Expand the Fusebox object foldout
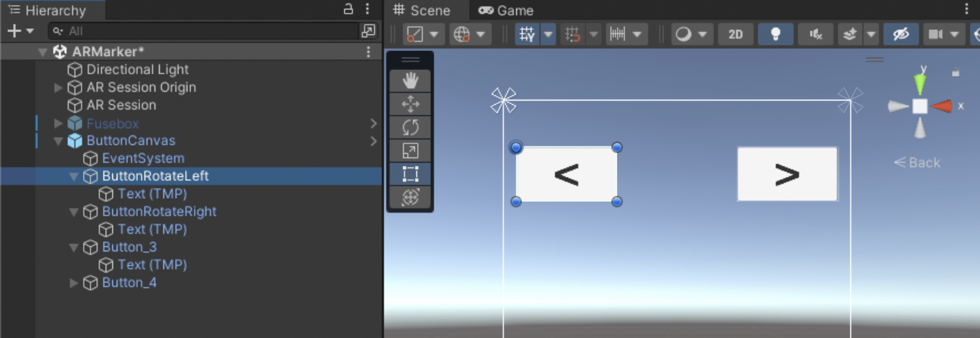This screenshot has width=980, height=338. pyautogui.click(x=58, y=123)
